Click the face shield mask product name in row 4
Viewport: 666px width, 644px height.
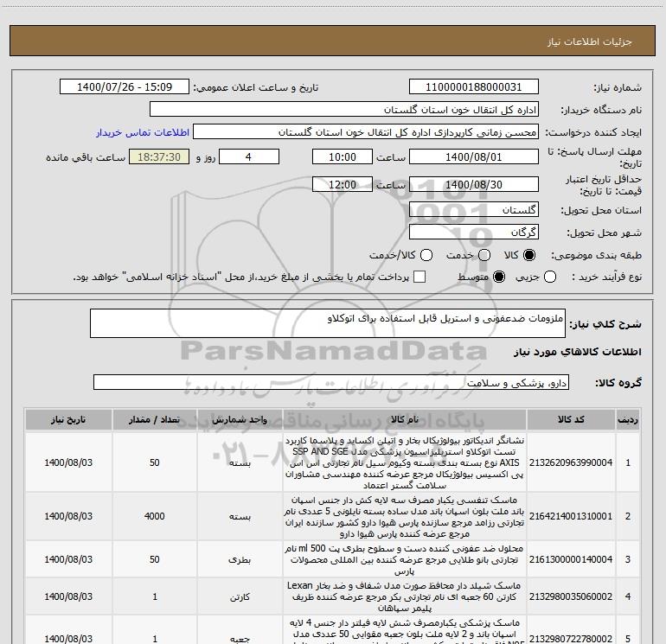pos(405,596)
